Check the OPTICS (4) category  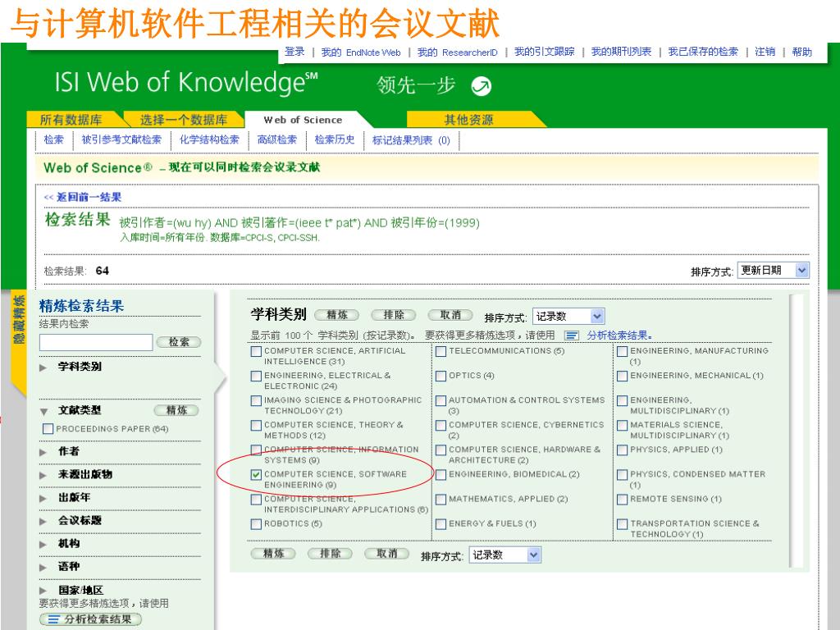[x=441, y=376]
